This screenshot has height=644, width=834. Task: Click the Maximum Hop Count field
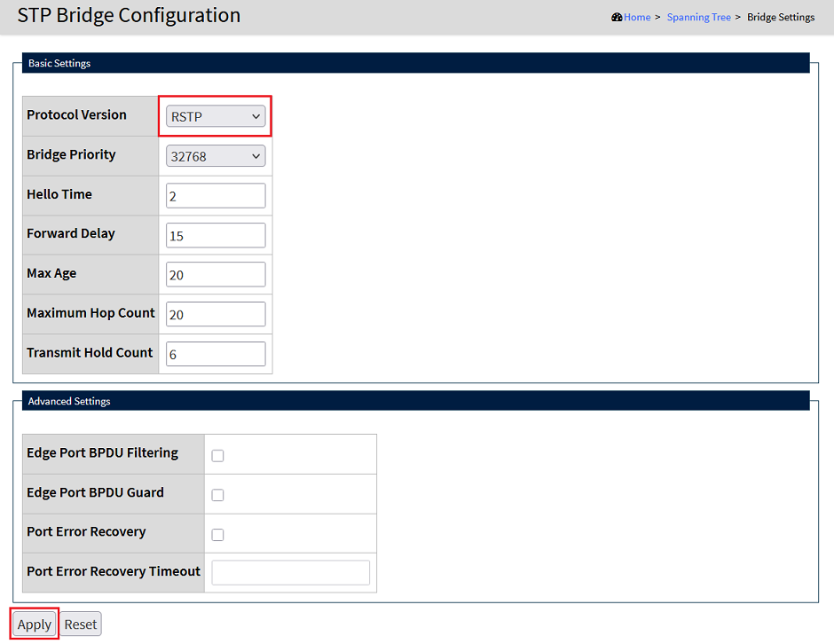tap(216, 315)
